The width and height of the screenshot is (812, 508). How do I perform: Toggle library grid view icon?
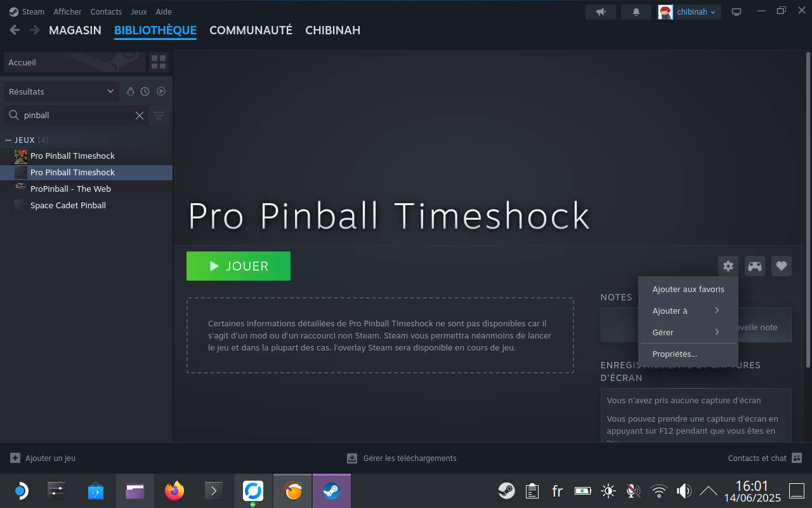pos(159,62)
